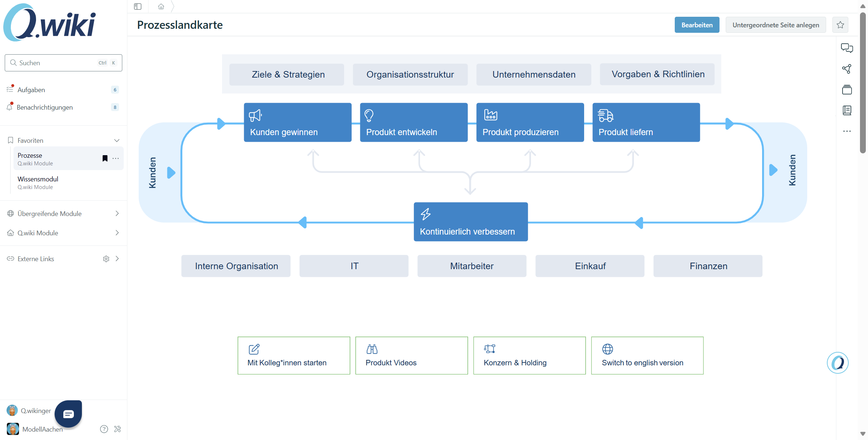
Task: Expand Übergreifende Module
Action: click(117, 213)
